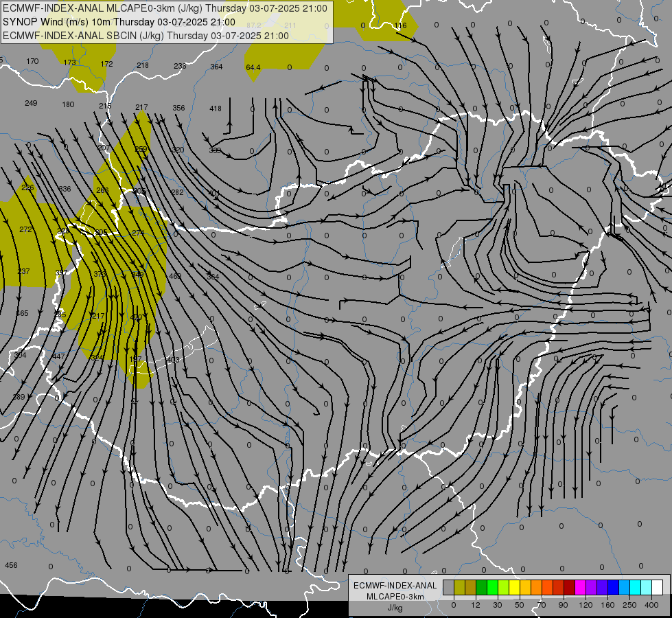Select the map value 447

(x=58, y=356)
